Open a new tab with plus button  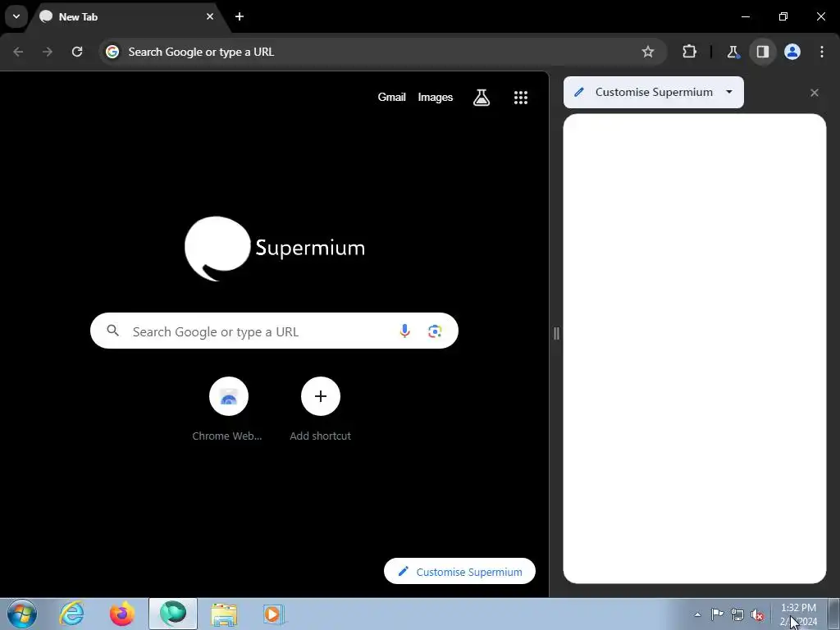coord(240,16)
